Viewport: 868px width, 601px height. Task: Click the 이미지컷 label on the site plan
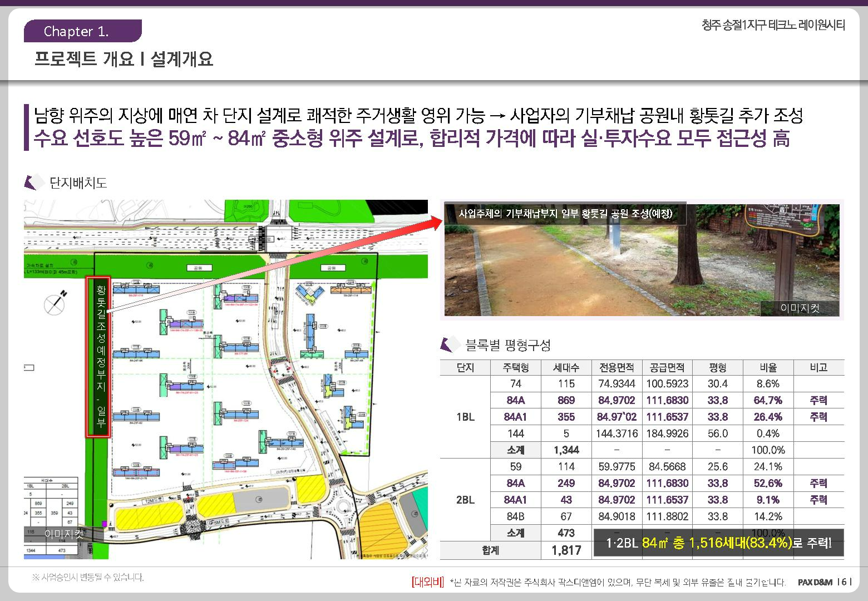pos(64,534)
